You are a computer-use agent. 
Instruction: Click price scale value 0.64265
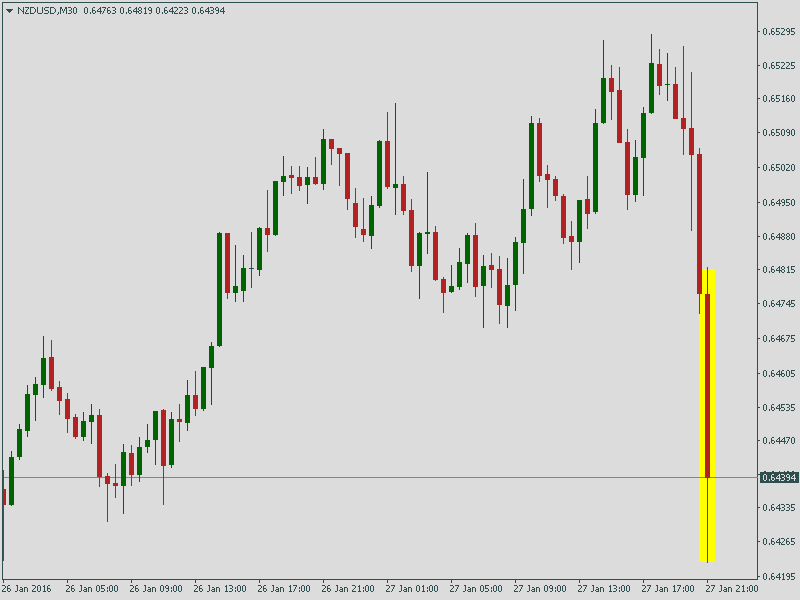pyautogui.click(x=779, y=541)
